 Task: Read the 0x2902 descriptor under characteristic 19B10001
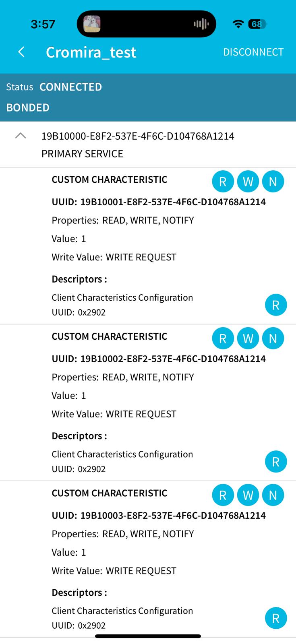(x=276, y=305)
